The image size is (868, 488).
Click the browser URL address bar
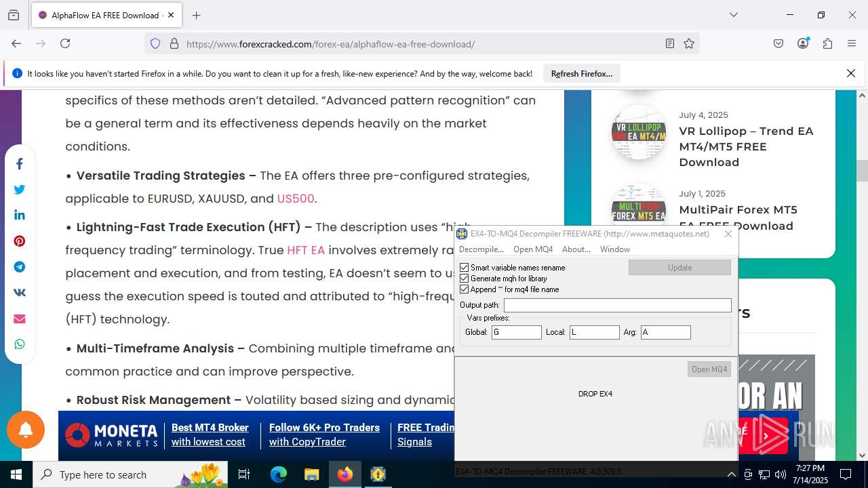click(420, 43)
